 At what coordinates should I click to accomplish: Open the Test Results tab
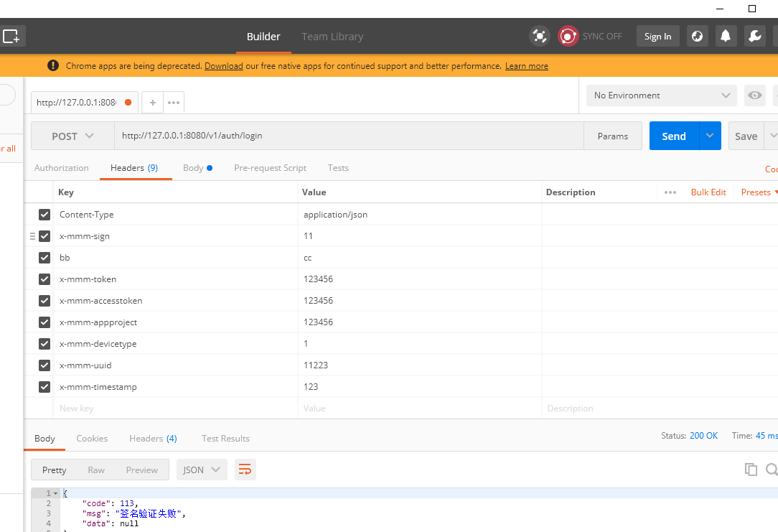[225, 438]
